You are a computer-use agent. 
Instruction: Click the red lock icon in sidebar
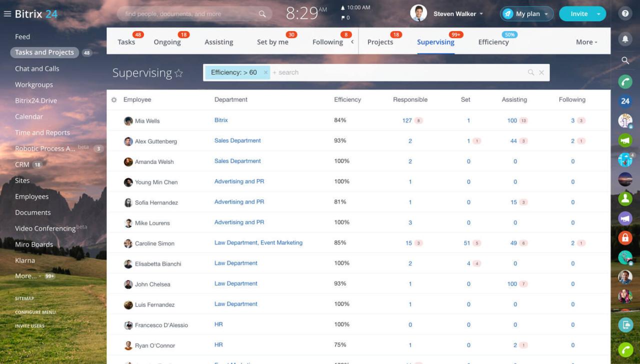pos(625,237)
